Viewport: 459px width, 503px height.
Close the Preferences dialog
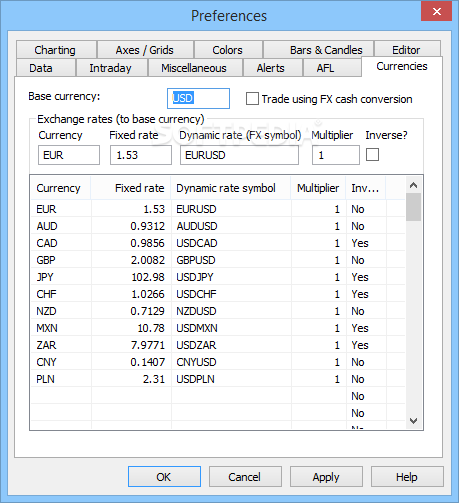click(436, 12)
